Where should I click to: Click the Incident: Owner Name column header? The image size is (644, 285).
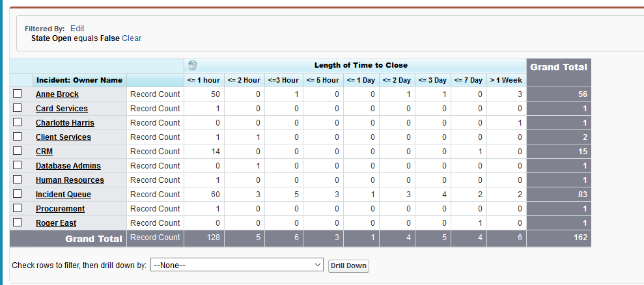click(x=79, y=80)
